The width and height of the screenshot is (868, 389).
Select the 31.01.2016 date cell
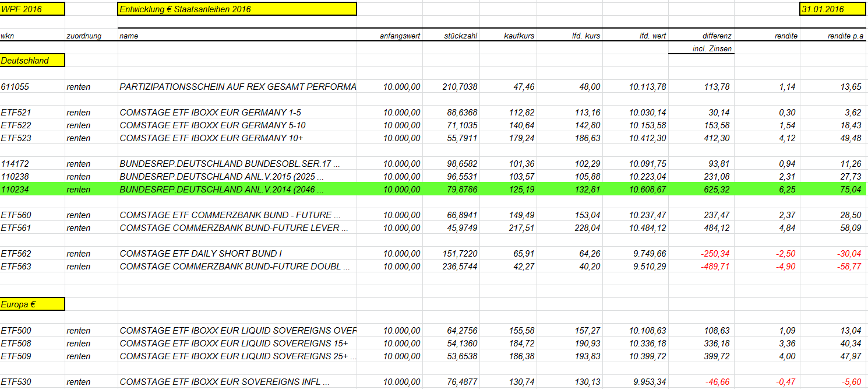833,9
